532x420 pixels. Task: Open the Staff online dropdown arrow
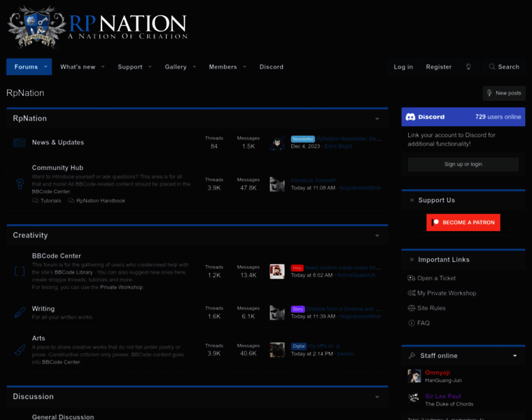click(x=515, y=356)
